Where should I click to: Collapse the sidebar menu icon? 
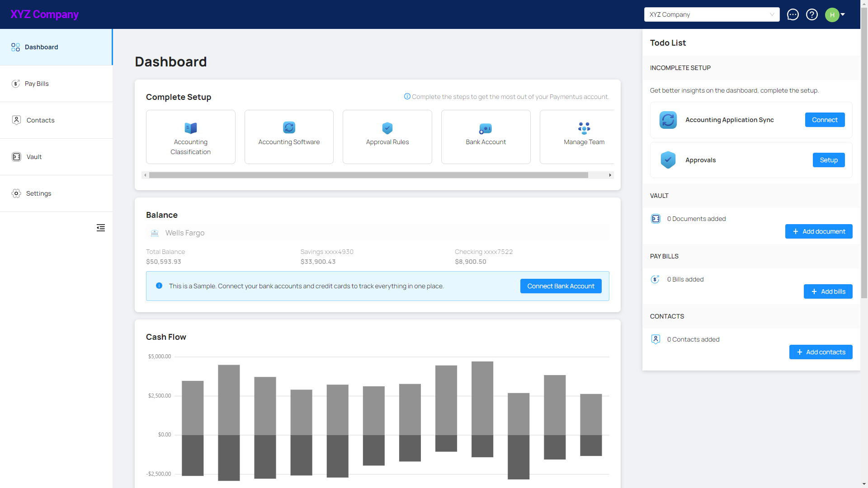(100, 228)
